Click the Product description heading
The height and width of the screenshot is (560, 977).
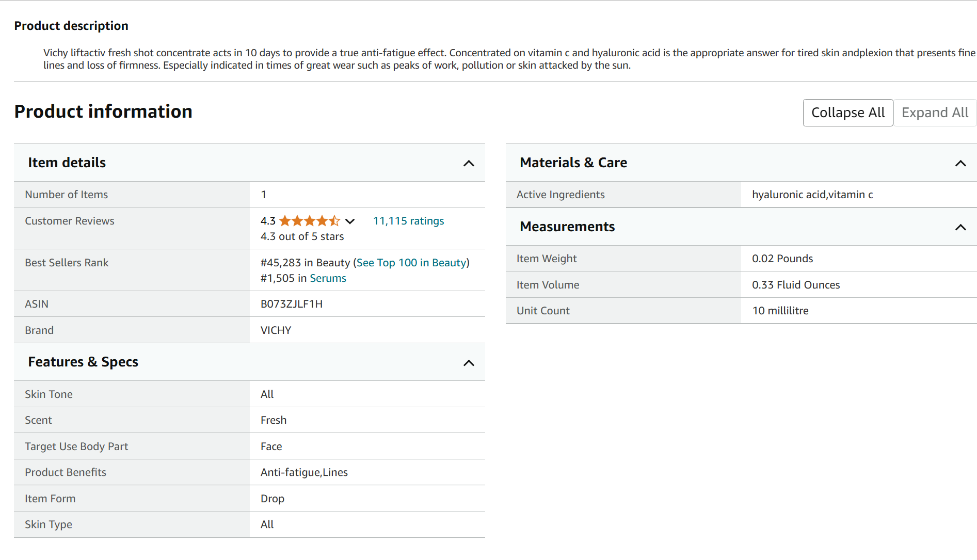(71, 26)
